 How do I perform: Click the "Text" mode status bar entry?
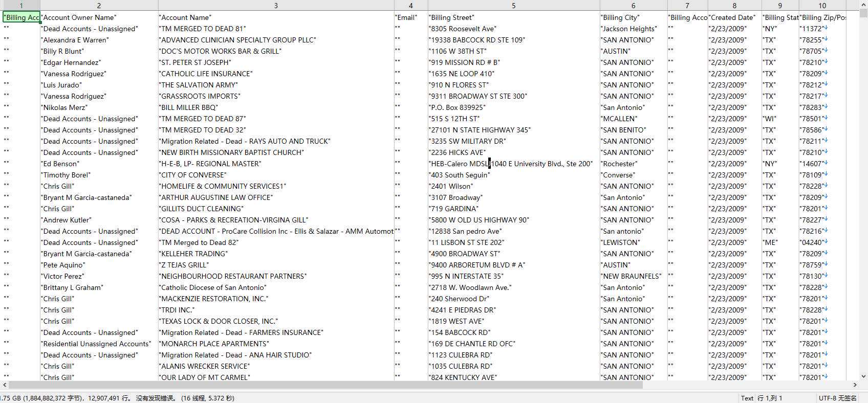coord(747,398)
